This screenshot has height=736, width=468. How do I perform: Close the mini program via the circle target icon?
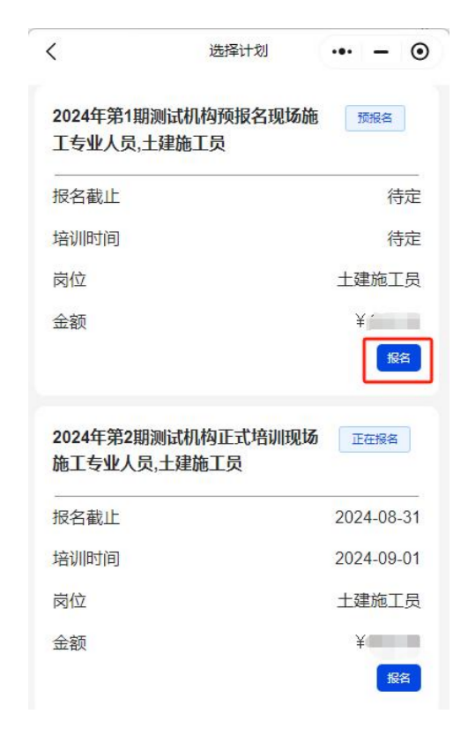419,51
